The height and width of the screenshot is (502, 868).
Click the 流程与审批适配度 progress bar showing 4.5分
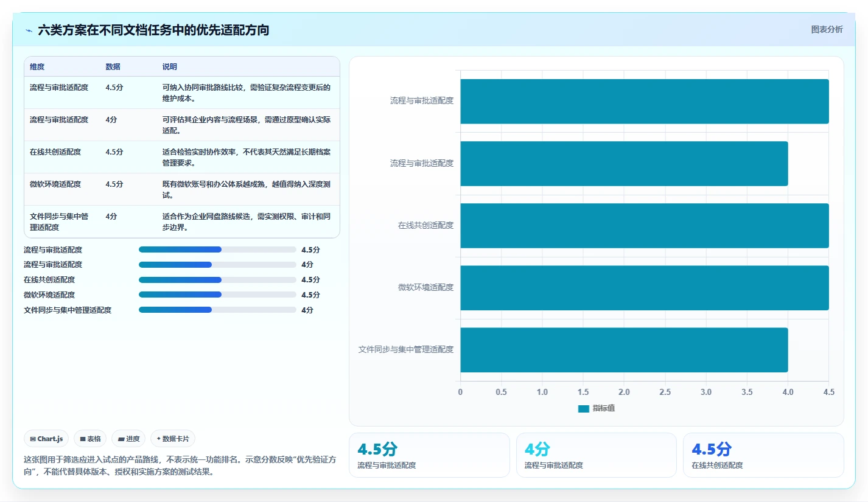[x=217, y=249]
